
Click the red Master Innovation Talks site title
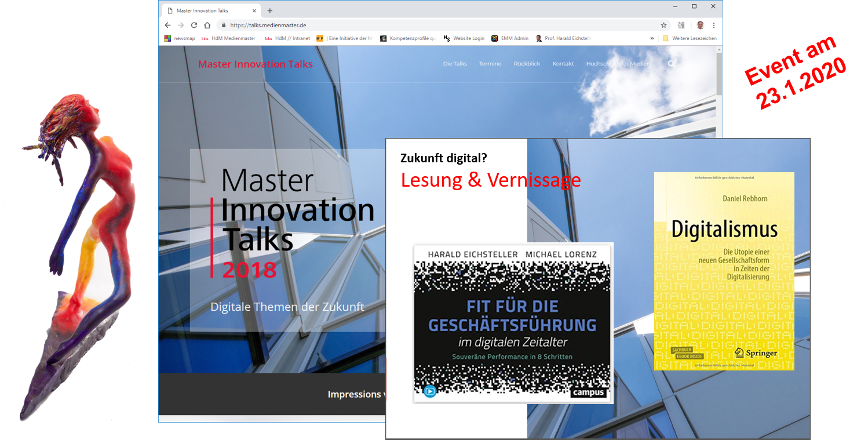pyautogui.click(x=256, y=64)
